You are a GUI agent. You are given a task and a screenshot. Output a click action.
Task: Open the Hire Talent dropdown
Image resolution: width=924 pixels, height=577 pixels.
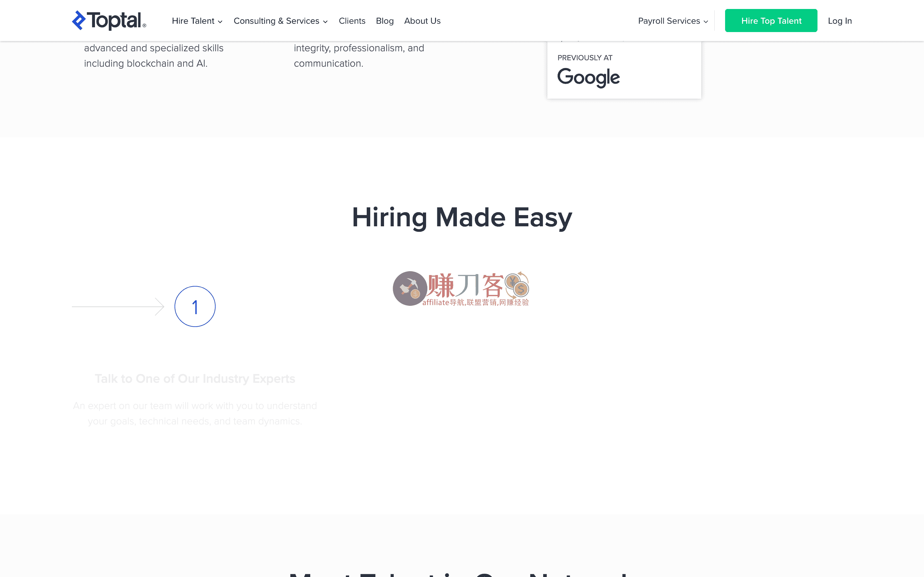click(x=196, y=21)
